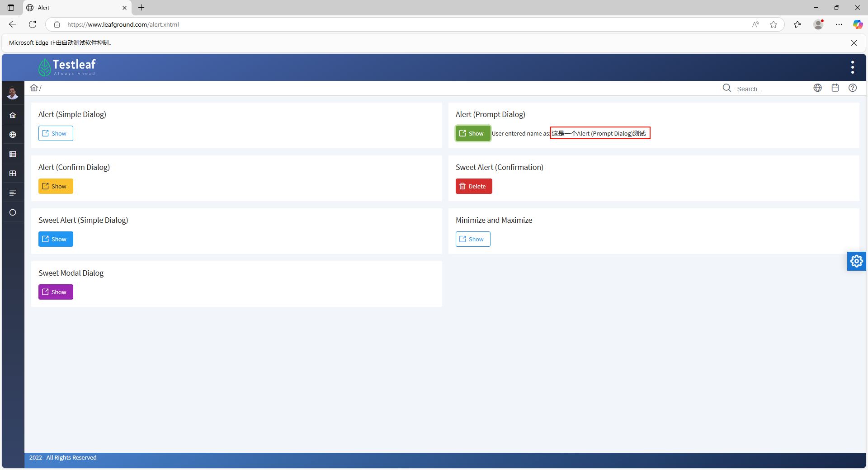Open the table grid icon in sidebar
The width and height of the screenshot is (868, 470).
click(13, 174)
